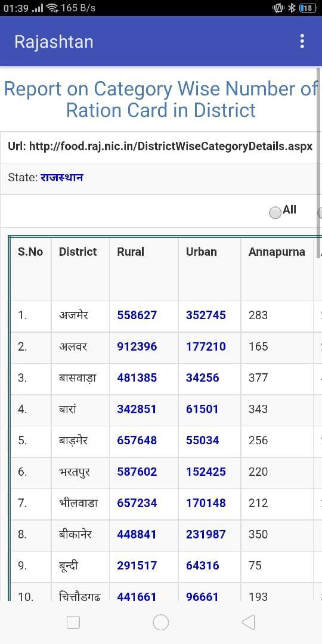The height and width of the screenshot is (644, 322).
Task: Open the Bhilwara rural count 657234
Action: click(x=137, y=502)
